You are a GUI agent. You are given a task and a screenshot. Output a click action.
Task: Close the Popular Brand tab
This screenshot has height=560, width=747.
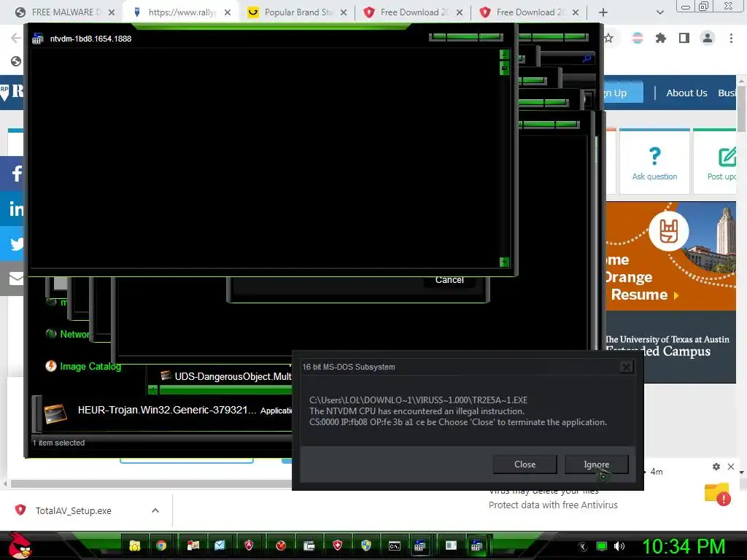[x=344, y=12]
